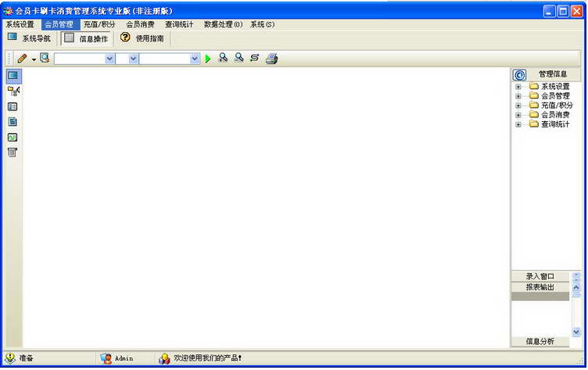
Task: Expand the 系统设置 tree node
Action: 518,87
